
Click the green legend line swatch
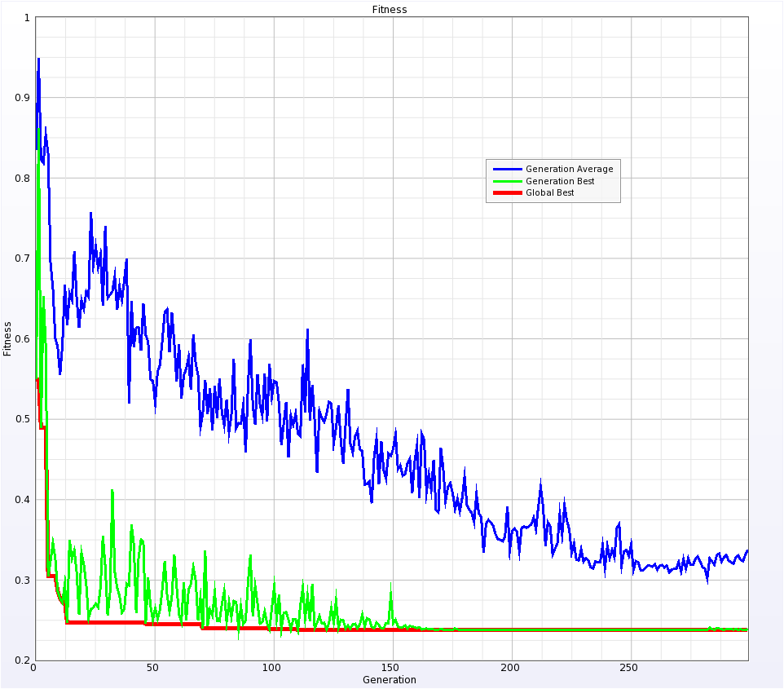tap(508, 181)
